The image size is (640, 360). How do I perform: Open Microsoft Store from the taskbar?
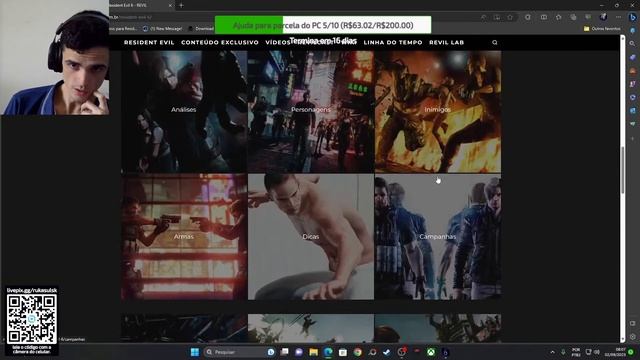(343, 352)
